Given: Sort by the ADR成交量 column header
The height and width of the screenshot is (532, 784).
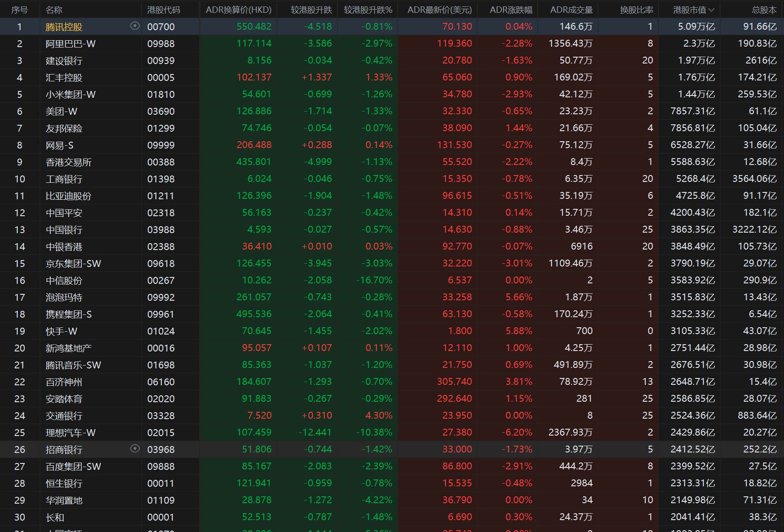Looking at the screenshot, I should click(x=571, y=10).
